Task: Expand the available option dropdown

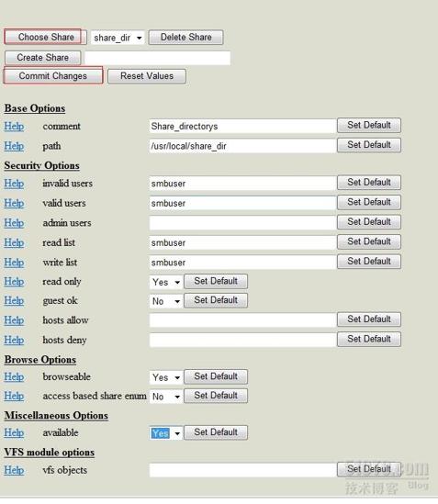Action: 166,433
